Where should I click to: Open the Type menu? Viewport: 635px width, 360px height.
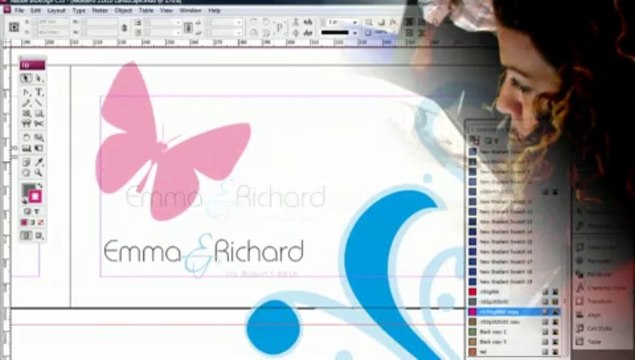(79, 11)
